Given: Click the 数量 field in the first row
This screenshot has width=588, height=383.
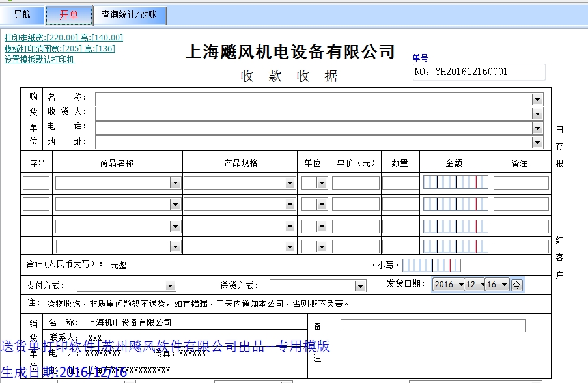Looking at the screenshot, I should [x=400, y=182].
